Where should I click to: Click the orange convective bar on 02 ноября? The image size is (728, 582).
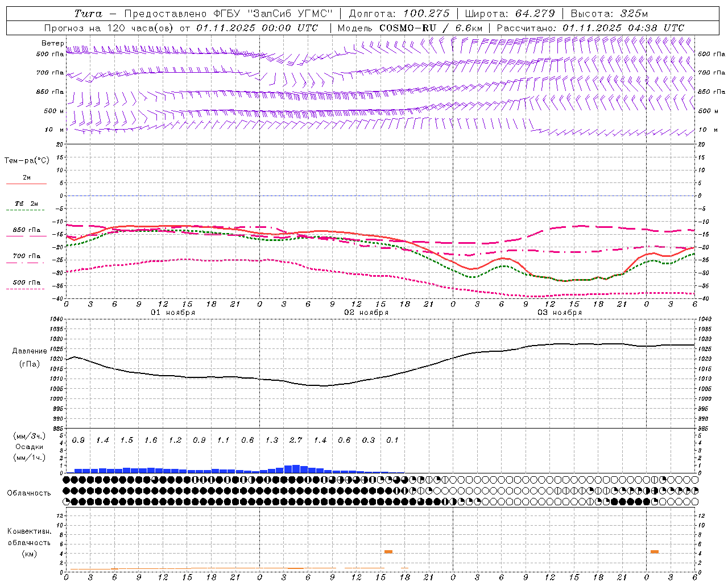388,552
